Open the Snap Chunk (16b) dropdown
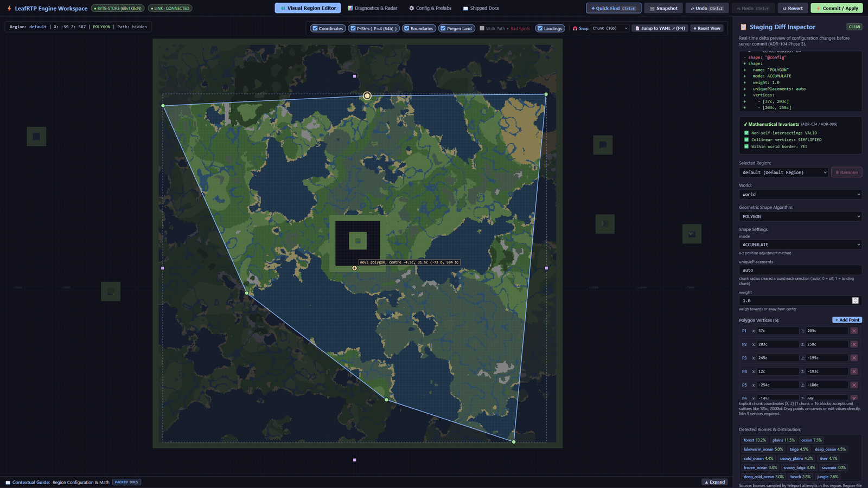 (x=610, y=28)
